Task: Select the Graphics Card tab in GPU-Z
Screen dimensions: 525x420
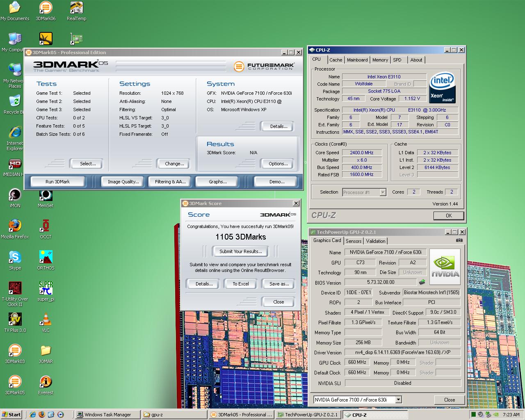Action: click(x=327, y=240)
